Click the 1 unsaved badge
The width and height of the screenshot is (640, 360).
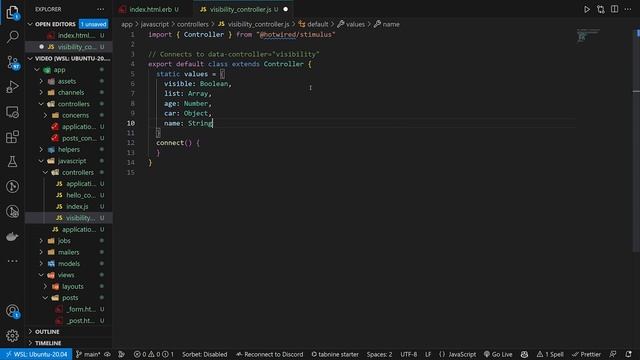pos(93,24)
